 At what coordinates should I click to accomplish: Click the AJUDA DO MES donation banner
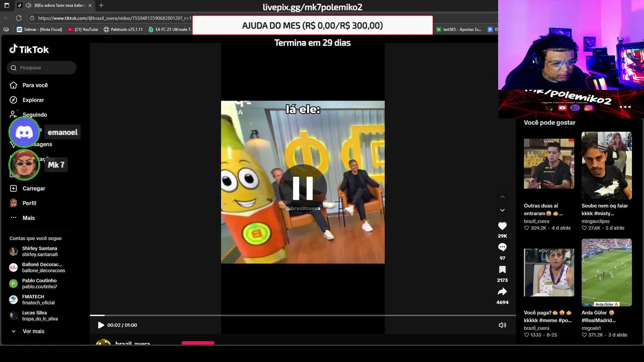(312, 25)
